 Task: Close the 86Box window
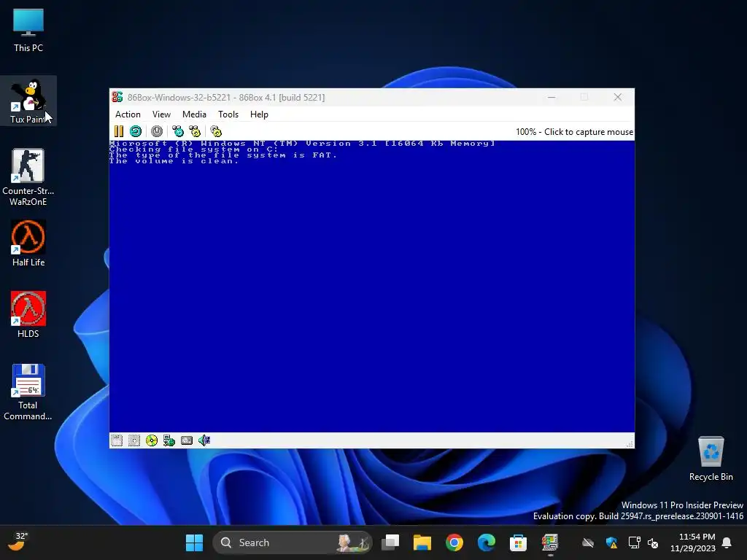[x=618, y=97]
